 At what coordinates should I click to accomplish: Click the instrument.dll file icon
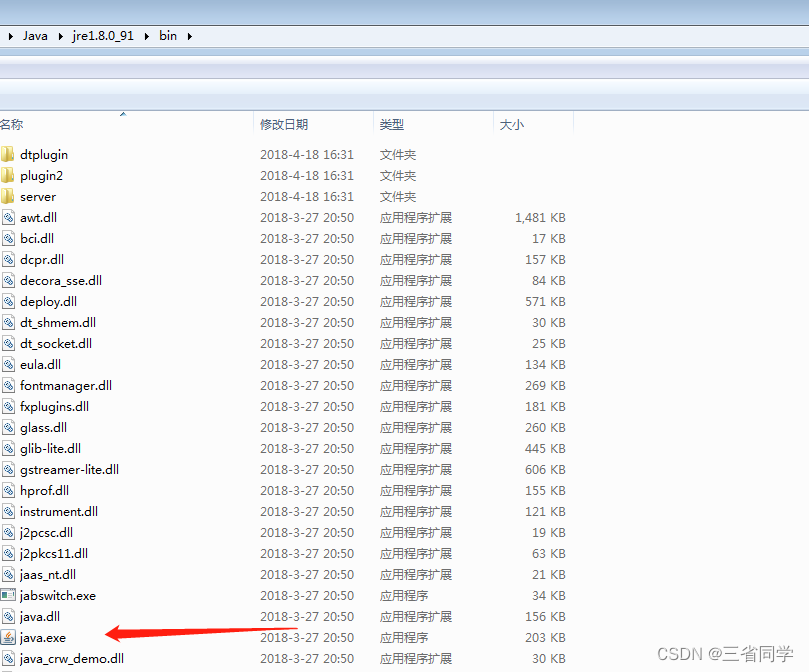[x=8, y=511]
